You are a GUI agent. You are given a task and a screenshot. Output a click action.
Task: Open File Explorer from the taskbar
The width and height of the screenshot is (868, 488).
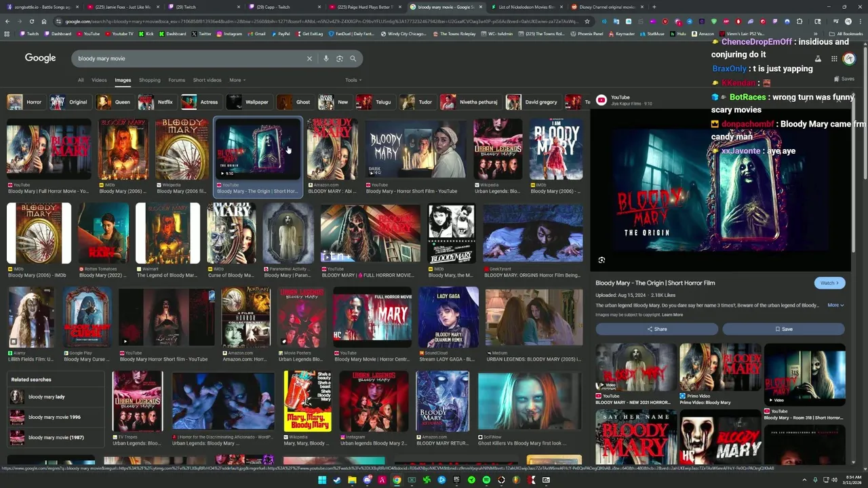tap(352, 480)
